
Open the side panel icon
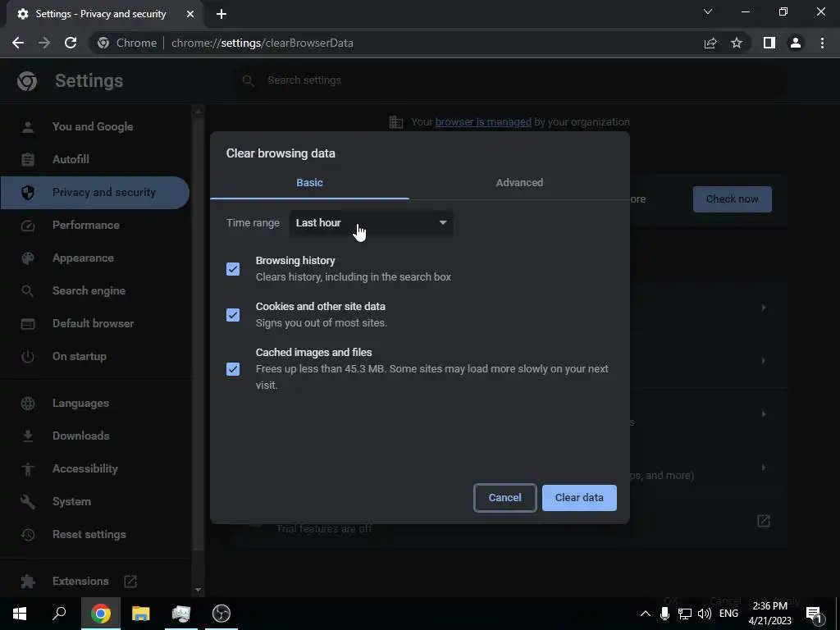pyautogui.click(x=769, y=43)
